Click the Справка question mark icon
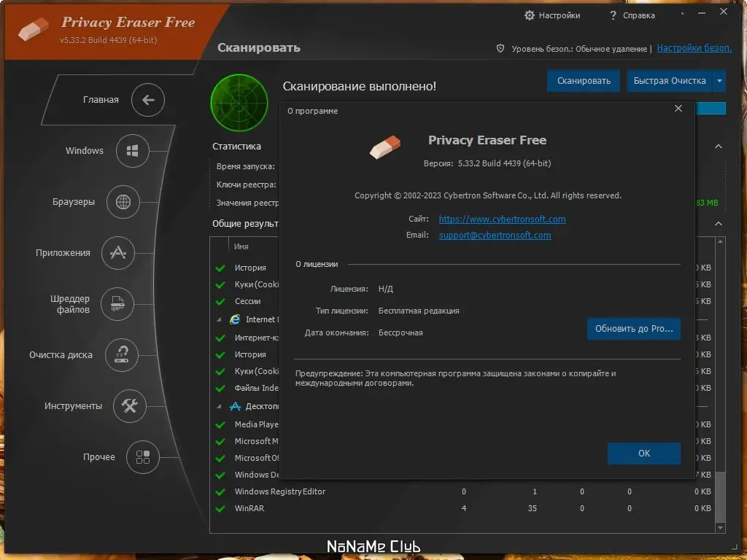 coord(613,15)
